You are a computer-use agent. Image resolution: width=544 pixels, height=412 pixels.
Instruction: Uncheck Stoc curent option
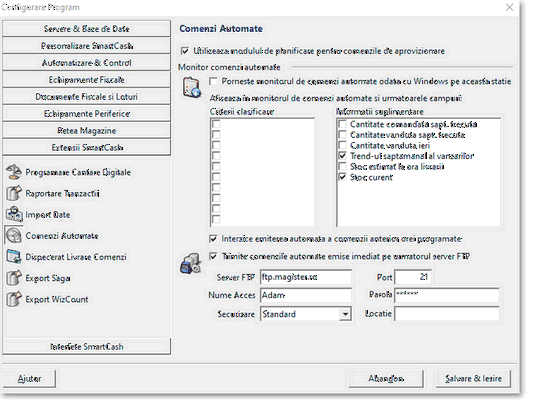click(342, 177)
